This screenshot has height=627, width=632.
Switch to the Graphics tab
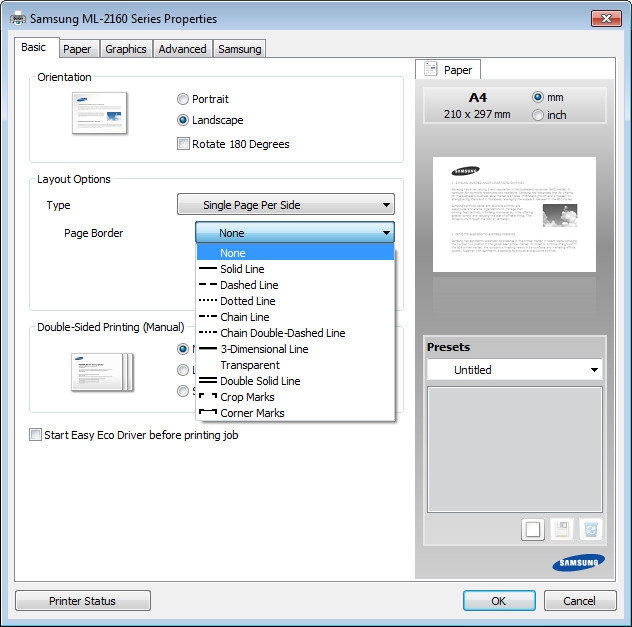tap(126, 49)
